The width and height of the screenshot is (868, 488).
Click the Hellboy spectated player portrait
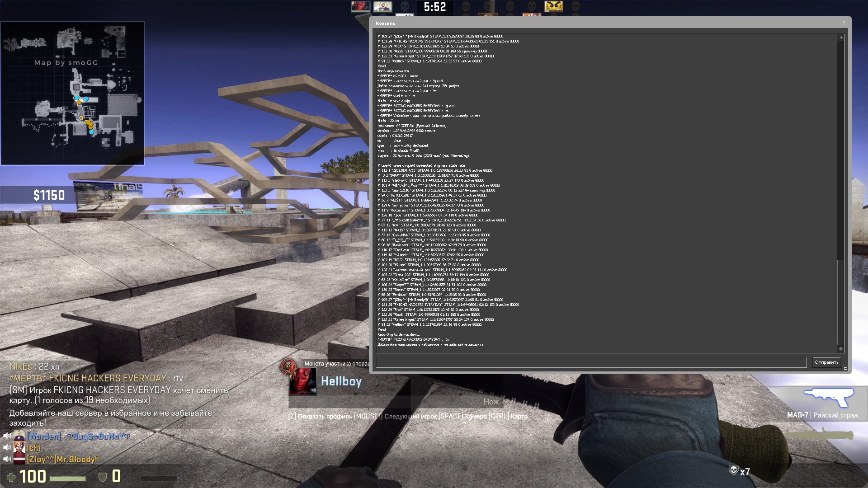point(302,382)
